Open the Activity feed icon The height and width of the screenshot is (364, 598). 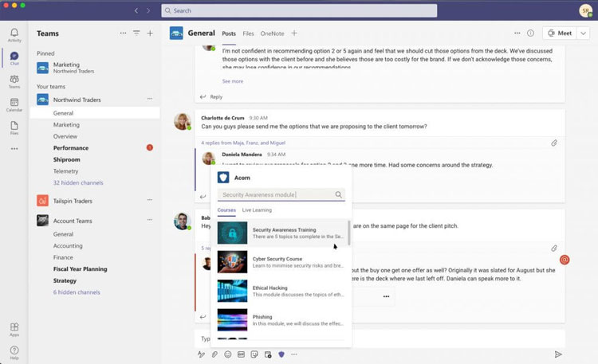14,34
